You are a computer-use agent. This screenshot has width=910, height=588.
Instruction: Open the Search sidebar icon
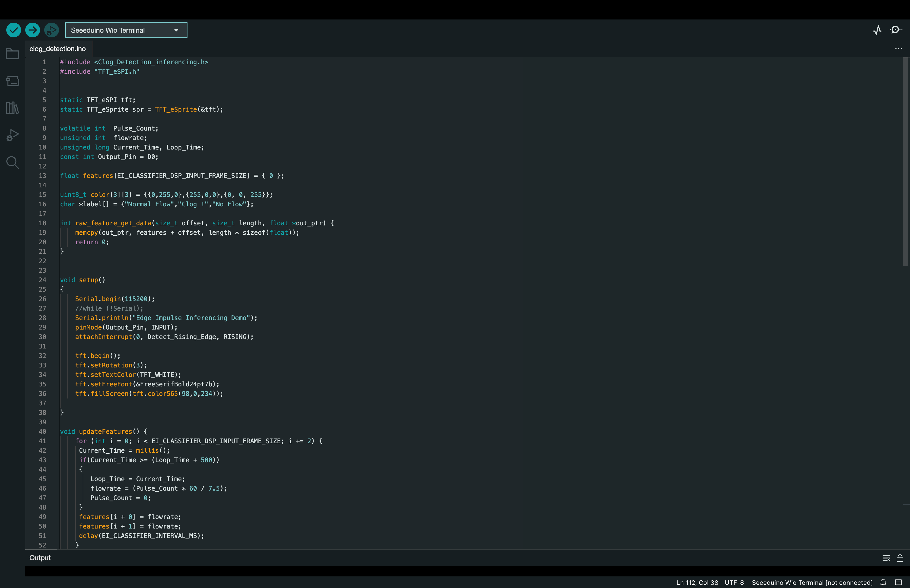[x=13, y=162]
